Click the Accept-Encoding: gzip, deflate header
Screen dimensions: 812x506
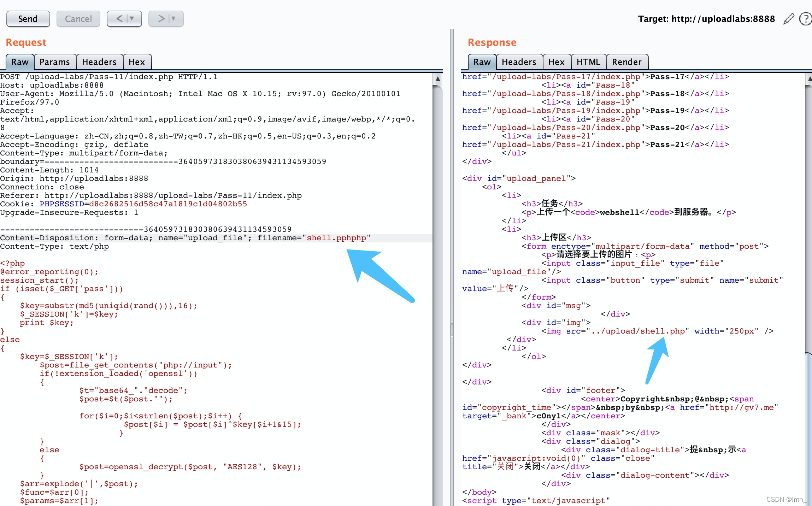74,145
